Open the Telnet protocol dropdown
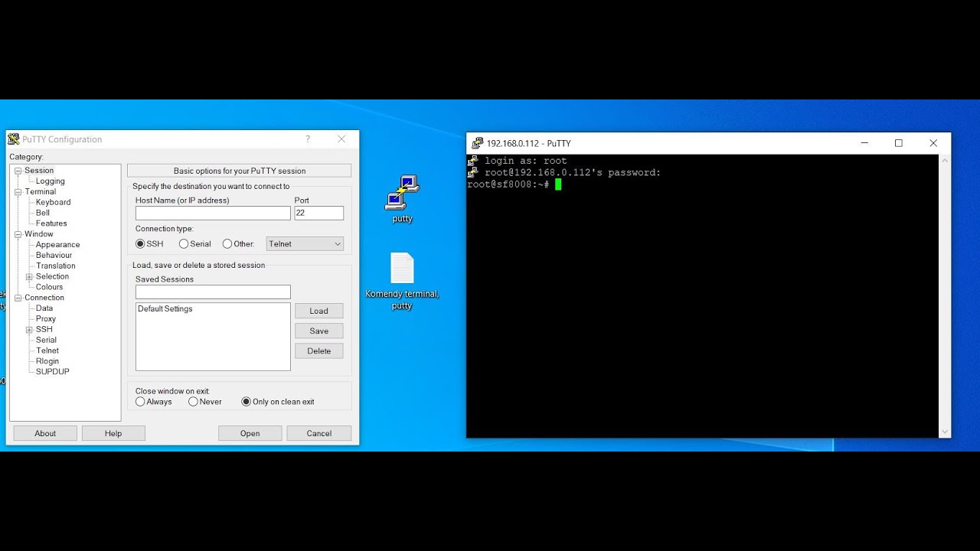This screenshot has height=551, width=980. coord(305,244)
